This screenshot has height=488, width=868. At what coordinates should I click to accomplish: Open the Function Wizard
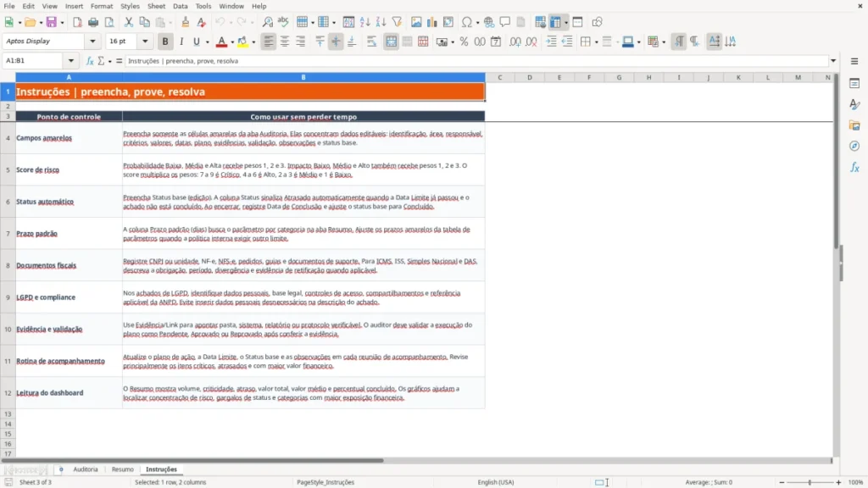tap(90, 61)
